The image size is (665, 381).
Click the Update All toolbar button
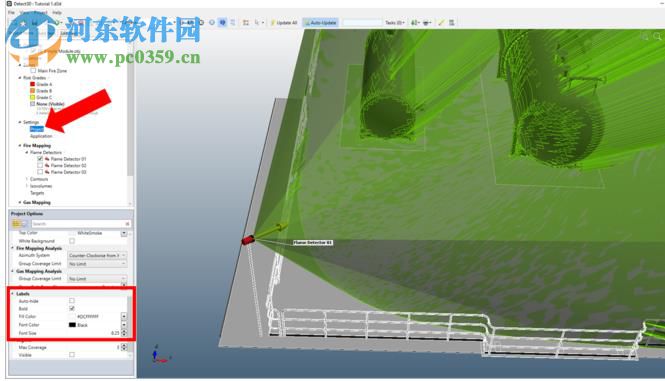point(284,22)
